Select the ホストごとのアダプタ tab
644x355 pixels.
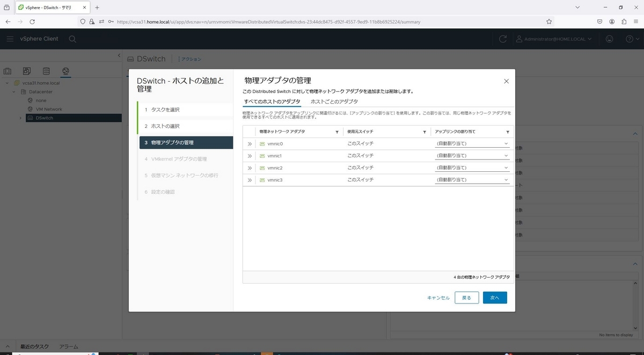tap(334, 102)
